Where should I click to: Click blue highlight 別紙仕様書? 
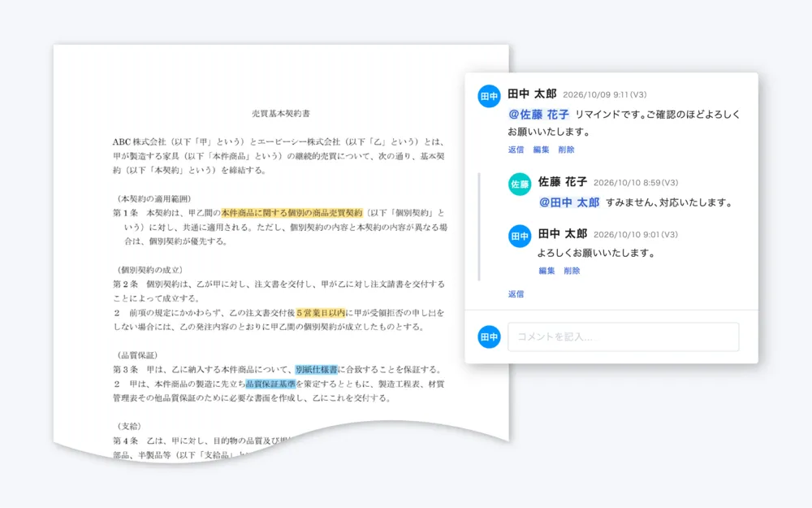click(317, 369)
